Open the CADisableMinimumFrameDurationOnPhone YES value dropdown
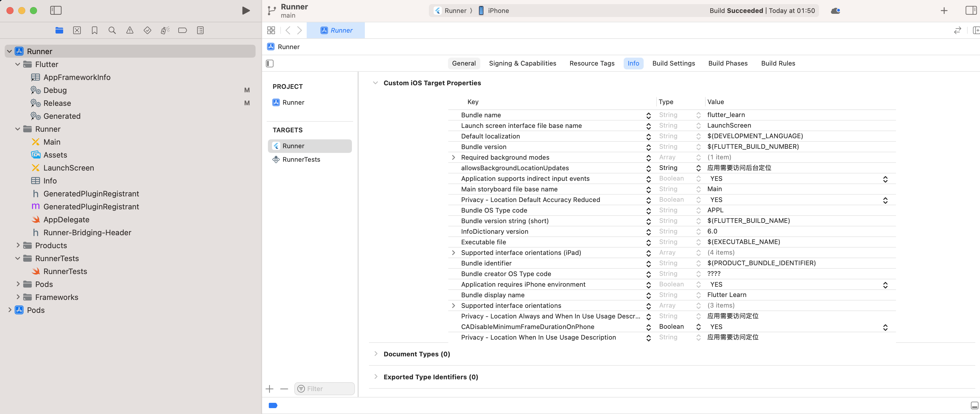 point(885,327)
